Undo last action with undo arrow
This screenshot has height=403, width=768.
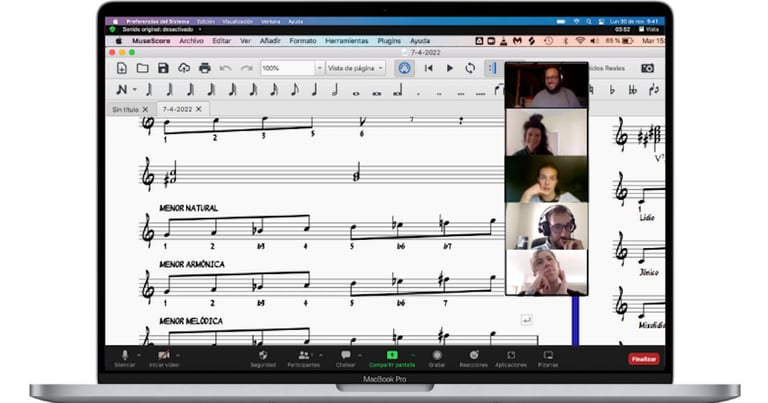pos(225,68)
